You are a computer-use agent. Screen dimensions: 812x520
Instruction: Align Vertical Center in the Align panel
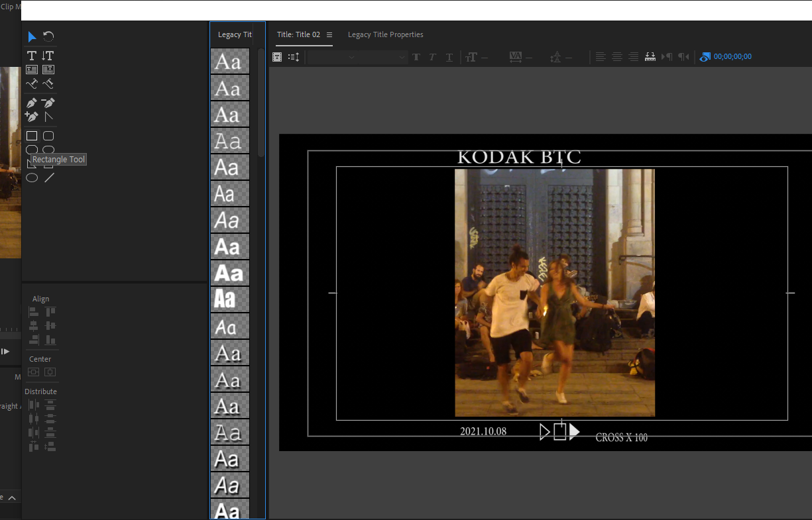50,325
